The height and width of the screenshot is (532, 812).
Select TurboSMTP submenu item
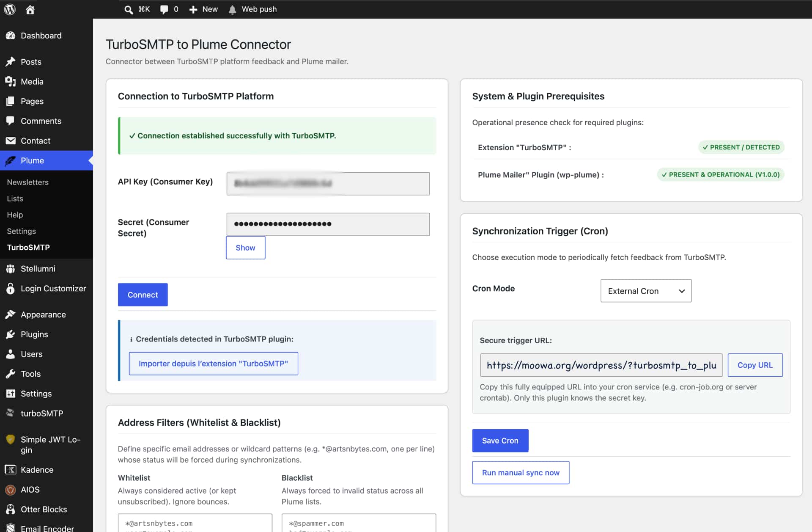click(28, 248)
